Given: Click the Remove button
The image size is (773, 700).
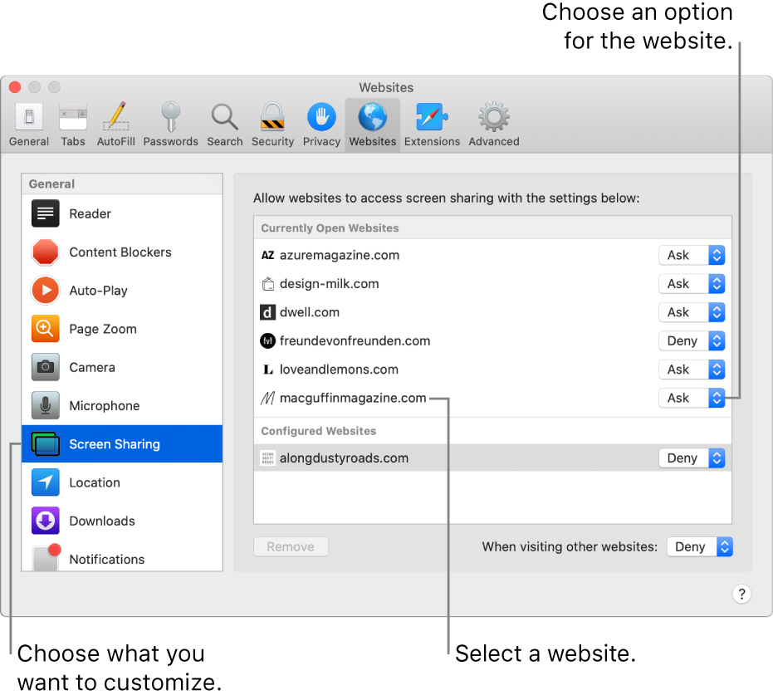Looking at the screenshot, I should point(291,546).
